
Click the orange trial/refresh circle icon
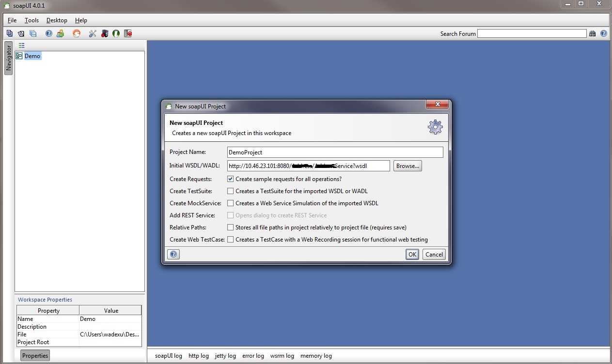pos(76,33)
